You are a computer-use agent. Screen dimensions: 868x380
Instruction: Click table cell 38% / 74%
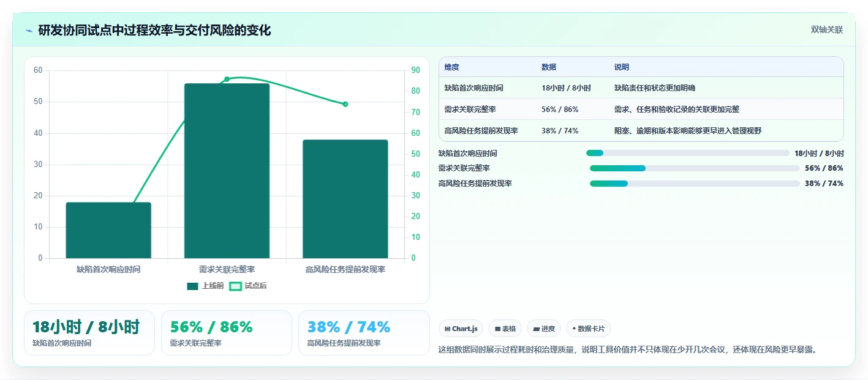point(560,131)
